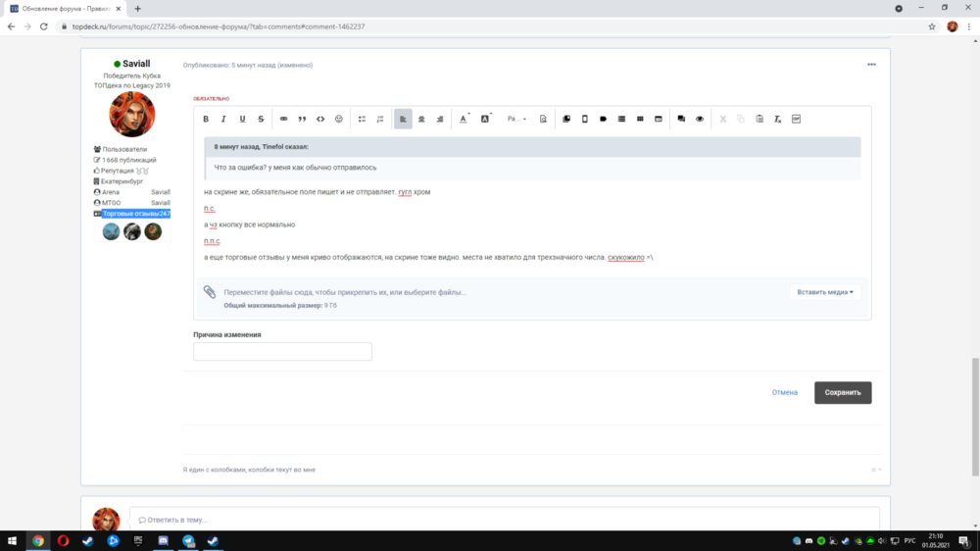Insert a bulleted list

[362, 119]
